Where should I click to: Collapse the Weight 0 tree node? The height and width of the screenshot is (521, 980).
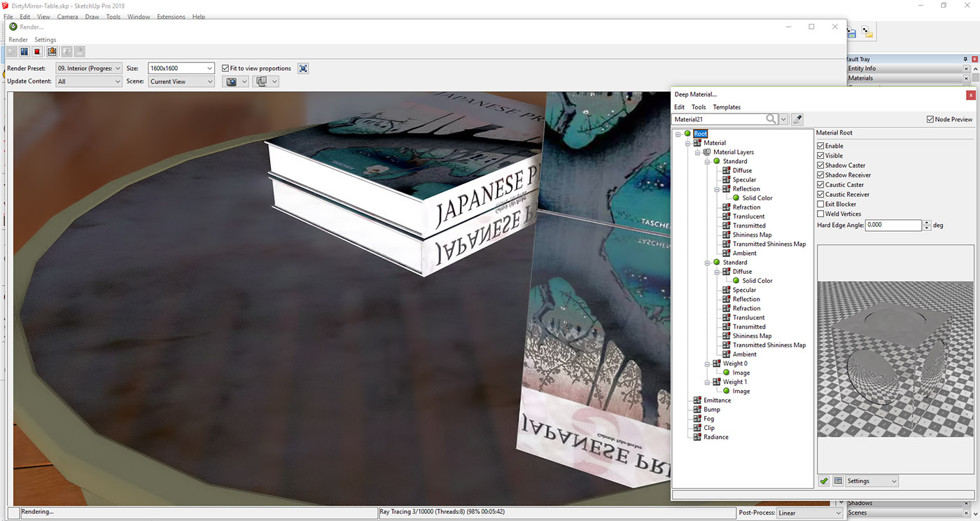[708, 363]
